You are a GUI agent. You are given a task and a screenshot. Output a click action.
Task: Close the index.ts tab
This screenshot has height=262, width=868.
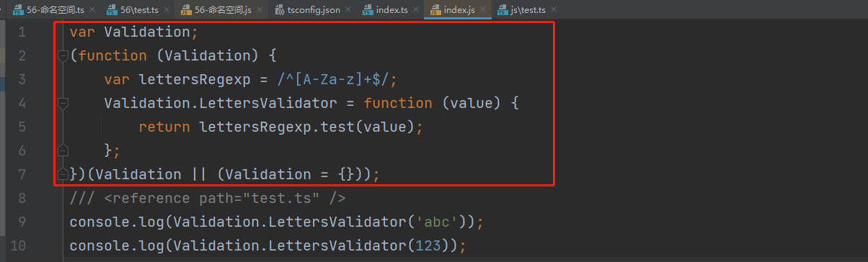[415, 10]
